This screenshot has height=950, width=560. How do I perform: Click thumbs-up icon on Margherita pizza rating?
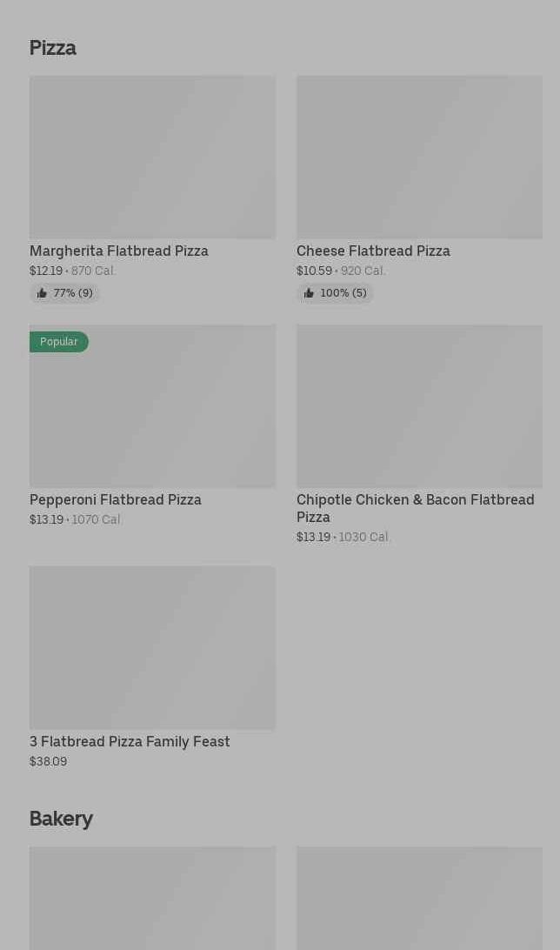click(42, 294)
